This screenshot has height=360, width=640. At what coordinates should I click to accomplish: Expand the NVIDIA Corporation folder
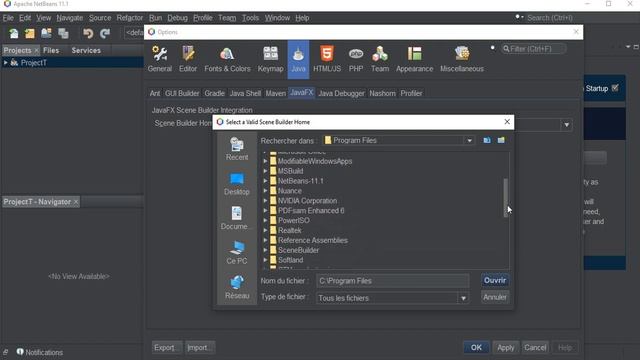[x=265, y=201]
